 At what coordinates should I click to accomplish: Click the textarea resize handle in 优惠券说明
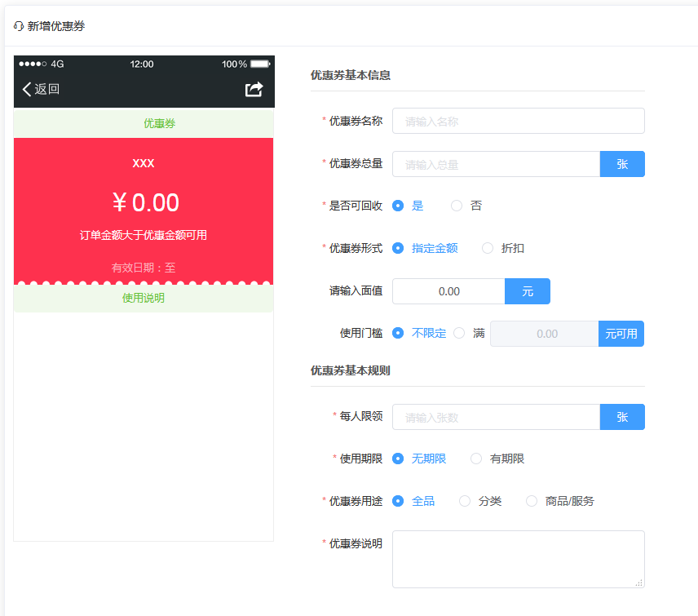tap(639, 583)
